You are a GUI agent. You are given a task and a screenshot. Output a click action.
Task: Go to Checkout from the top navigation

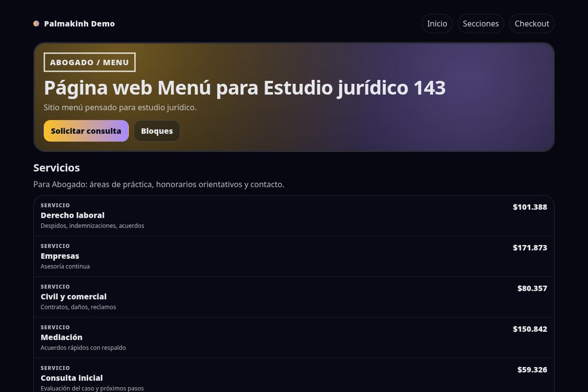532,24
